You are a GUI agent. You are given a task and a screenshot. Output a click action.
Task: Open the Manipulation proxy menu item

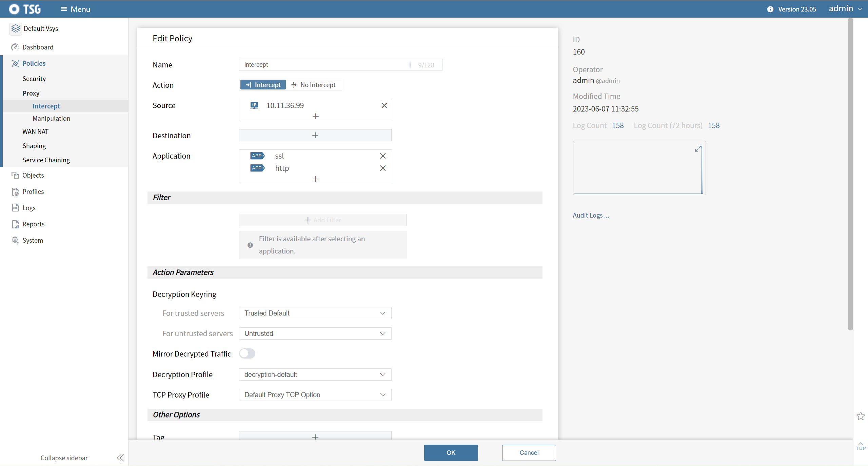(x=51, y=118)
